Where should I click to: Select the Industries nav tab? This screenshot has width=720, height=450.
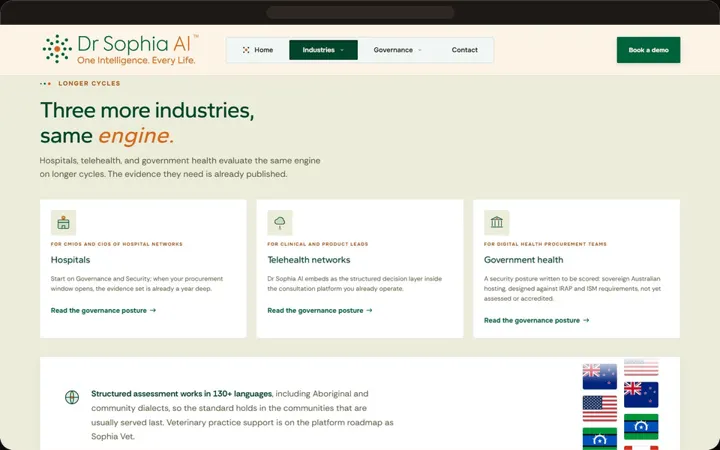[323, 50]
